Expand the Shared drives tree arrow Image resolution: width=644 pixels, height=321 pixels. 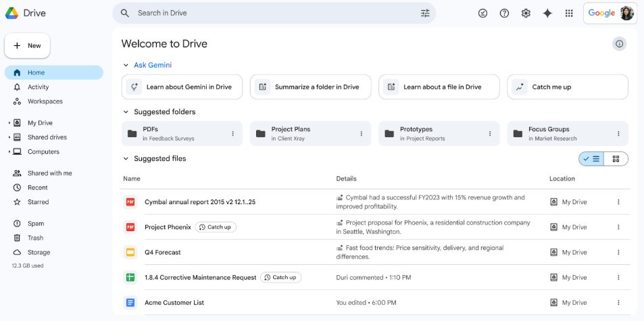[x=9, y=137]
